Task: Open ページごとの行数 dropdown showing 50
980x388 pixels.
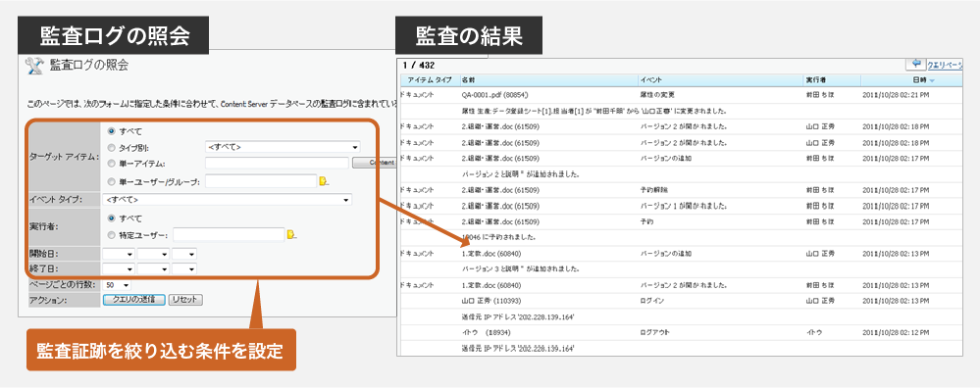Action: tap(117, 284)
